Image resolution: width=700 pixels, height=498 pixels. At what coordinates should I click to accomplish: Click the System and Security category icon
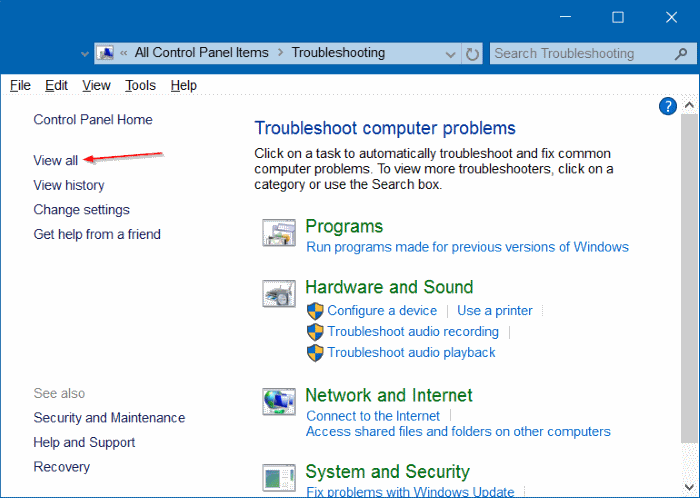[279, 477]
